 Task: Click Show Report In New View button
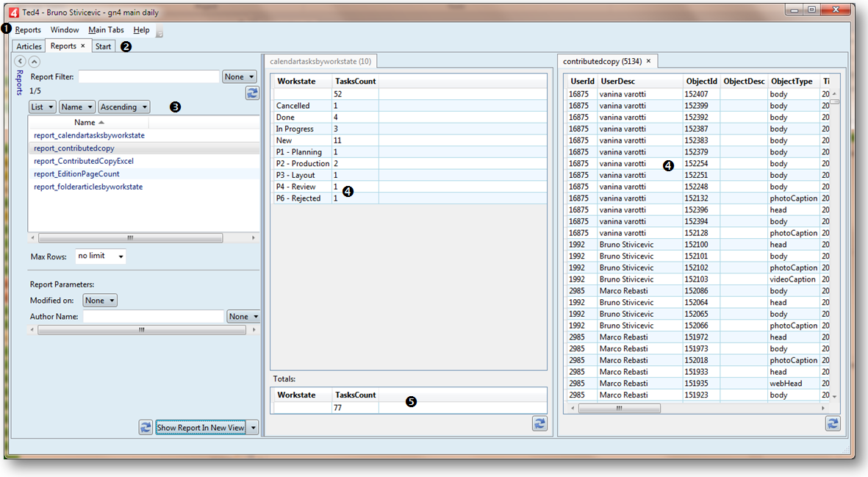201,428
